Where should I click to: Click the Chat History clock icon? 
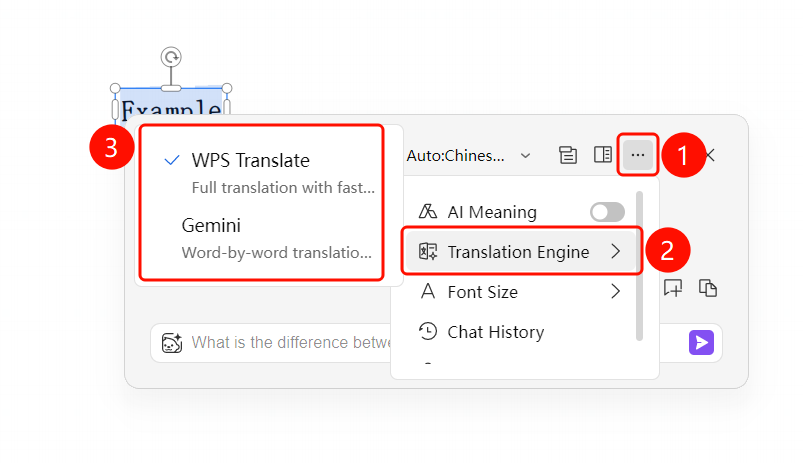(428, 331)
